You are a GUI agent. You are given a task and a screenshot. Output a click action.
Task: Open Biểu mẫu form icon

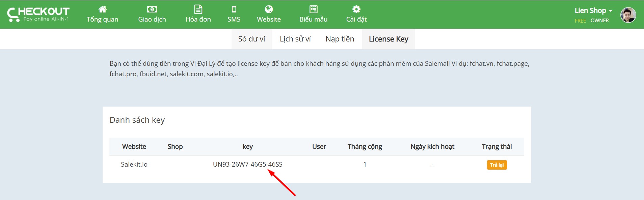coord(313,9)
